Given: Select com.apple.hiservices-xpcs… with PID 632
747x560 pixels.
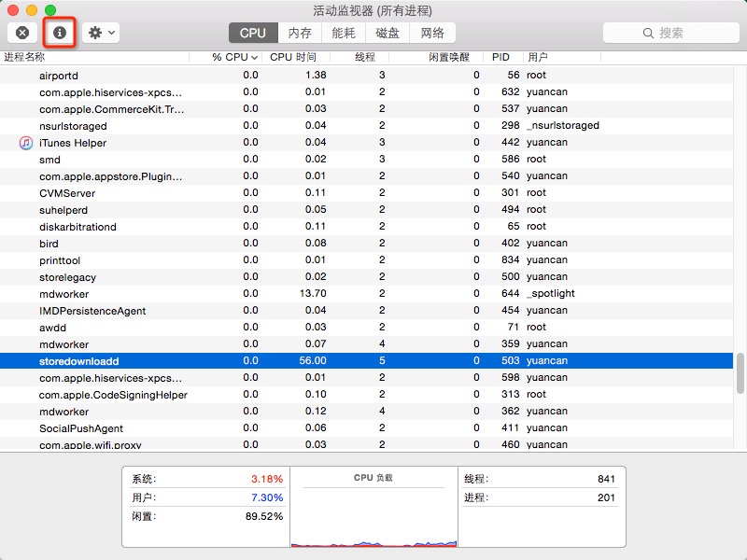Looking at the screenshot, I should [366, 91].
